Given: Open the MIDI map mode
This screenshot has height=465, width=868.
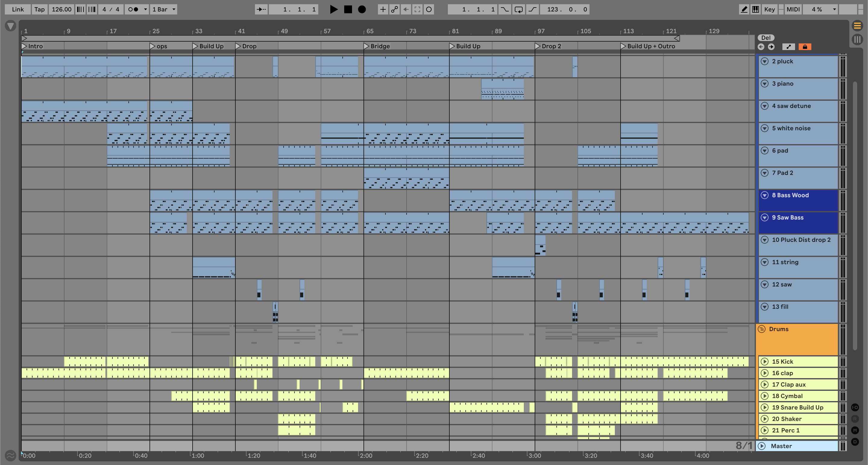Looking at the screenshot, I should pyautogui.click(x=793, y=9).
